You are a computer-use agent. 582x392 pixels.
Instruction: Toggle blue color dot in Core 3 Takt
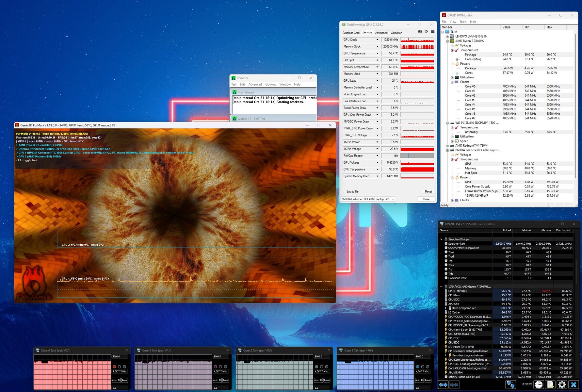coord(417,367)
